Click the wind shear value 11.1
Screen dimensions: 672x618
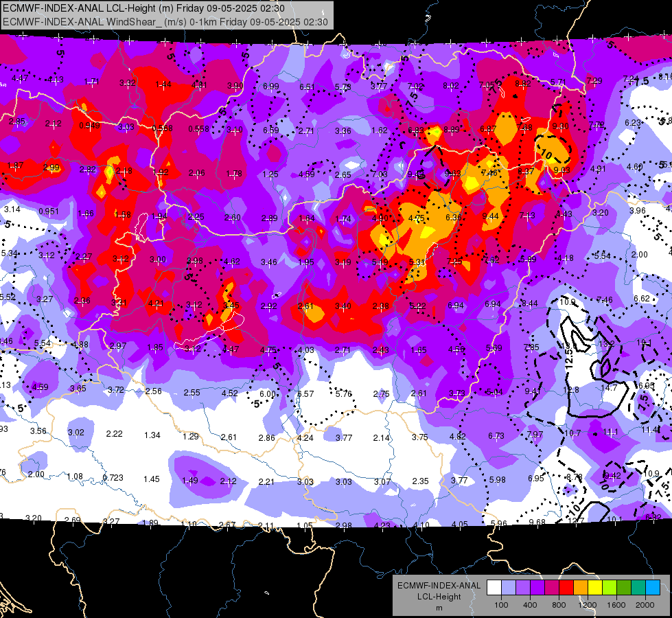[610, 432]
